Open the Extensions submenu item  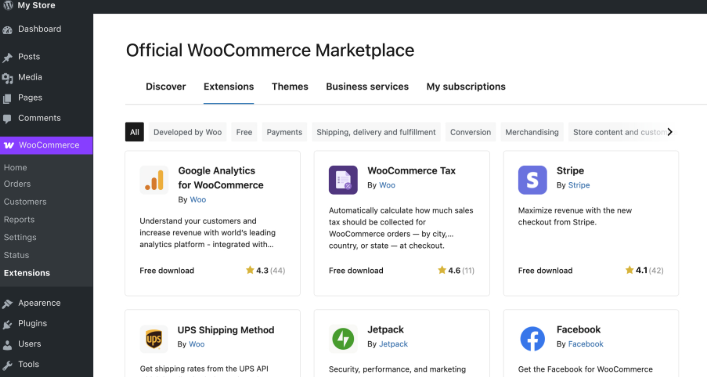coord(27,273)
